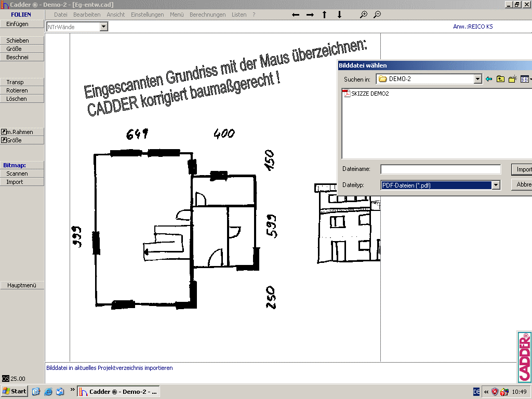Viewport: 532px width, 399px height.
Task: Click the 25.00 scale value
Action: [18, 379]
